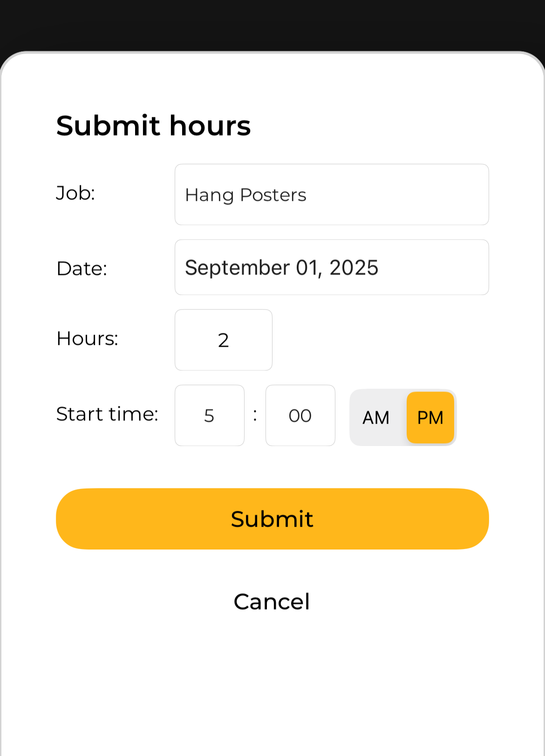Cancel the submit hours form
Screen dimensions: 545x756
272,601
